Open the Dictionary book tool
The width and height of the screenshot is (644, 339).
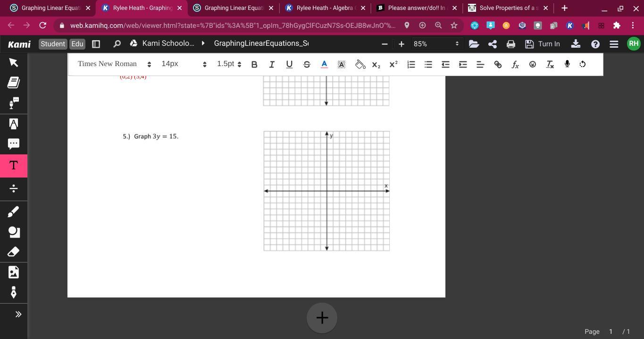[13, 83]
